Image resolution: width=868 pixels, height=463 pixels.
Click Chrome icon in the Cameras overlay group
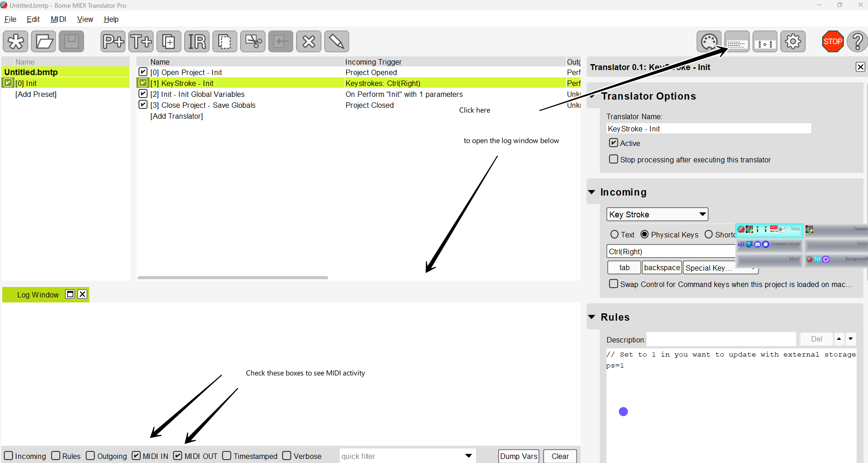809,229
